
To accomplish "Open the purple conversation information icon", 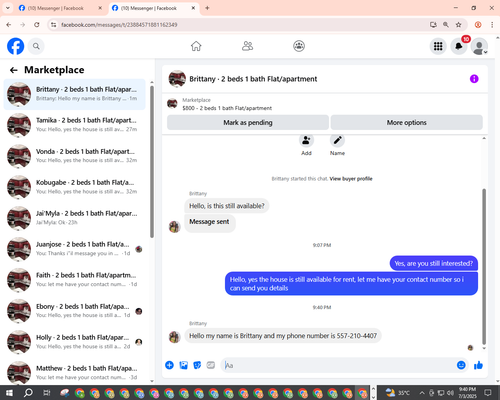I will pos(474,79).
